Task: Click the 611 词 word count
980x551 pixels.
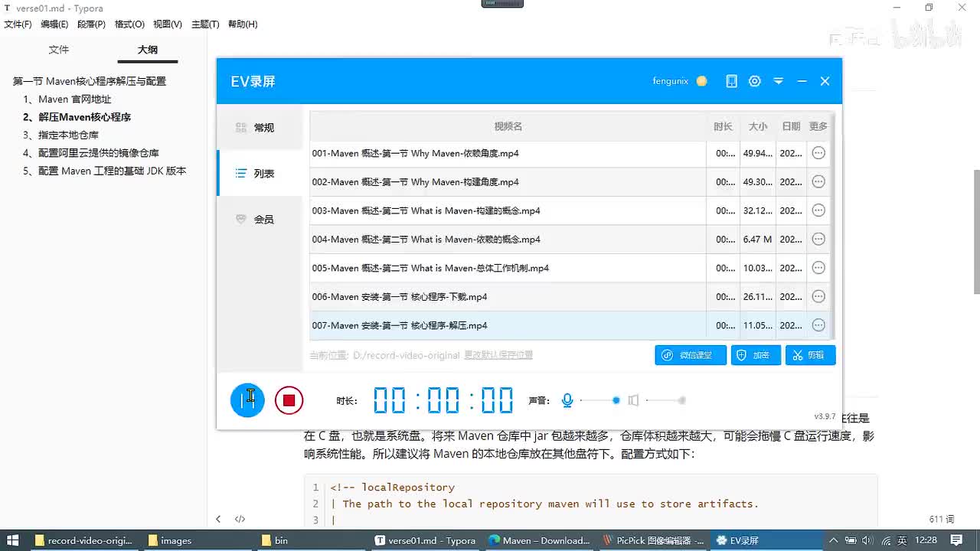Action: 942,519
